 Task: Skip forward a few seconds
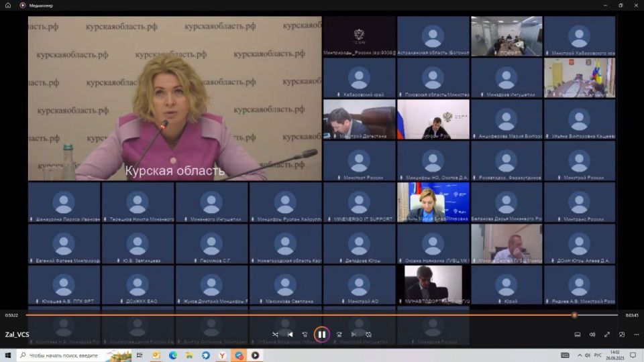tap(339, 335)
